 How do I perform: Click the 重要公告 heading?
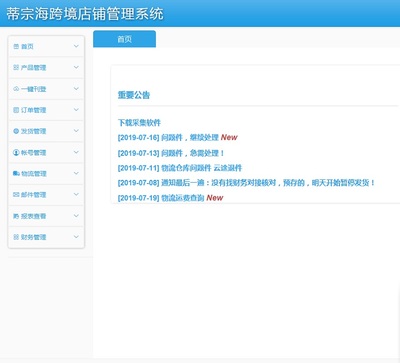click(134, 95)
